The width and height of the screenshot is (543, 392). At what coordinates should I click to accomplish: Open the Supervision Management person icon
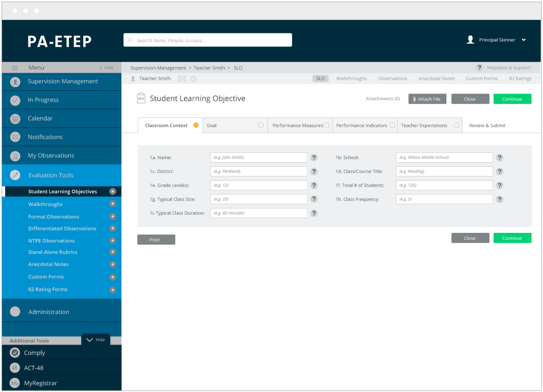pyautogui.click(x=15, y=82)
